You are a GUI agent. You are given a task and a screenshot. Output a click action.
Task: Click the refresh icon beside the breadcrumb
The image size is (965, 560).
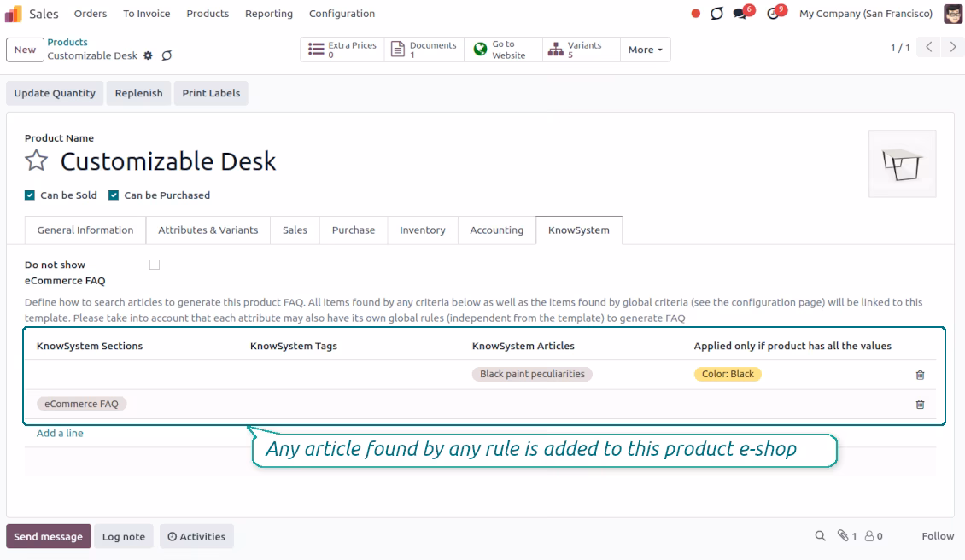[x=167, y=55]
